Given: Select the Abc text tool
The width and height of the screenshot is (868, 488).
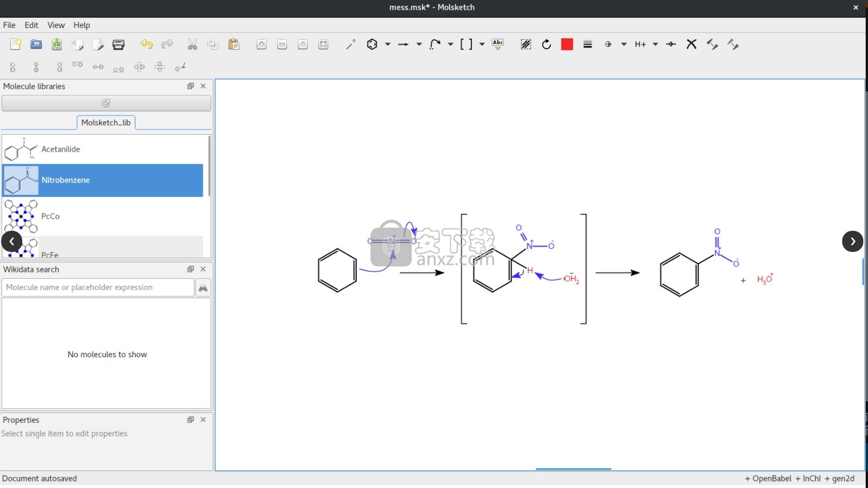Looking at the screenshot, I should (x=498, y=45).
